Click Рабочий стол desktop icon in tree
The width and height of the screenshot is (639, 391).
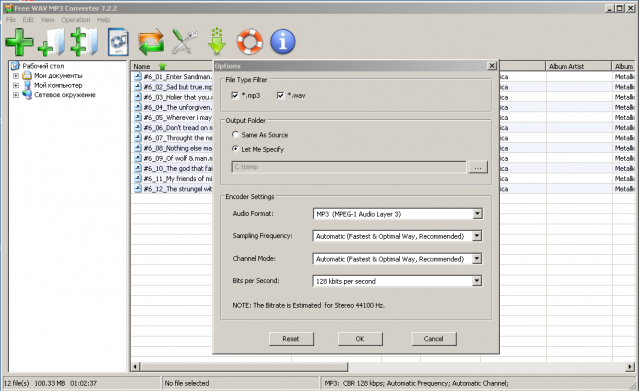click(15, 66)
